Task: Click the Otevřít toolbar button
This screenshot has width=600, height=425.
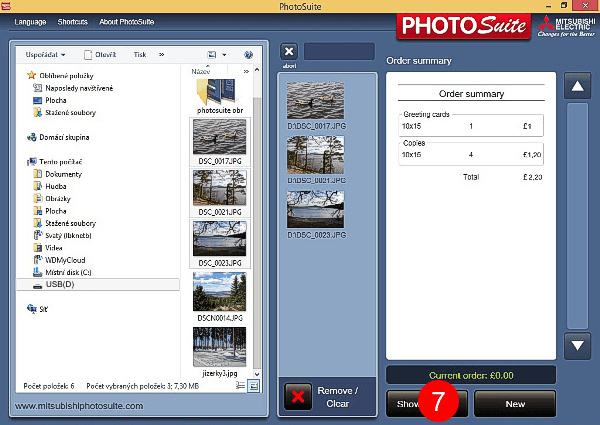Action: [100, 55]
